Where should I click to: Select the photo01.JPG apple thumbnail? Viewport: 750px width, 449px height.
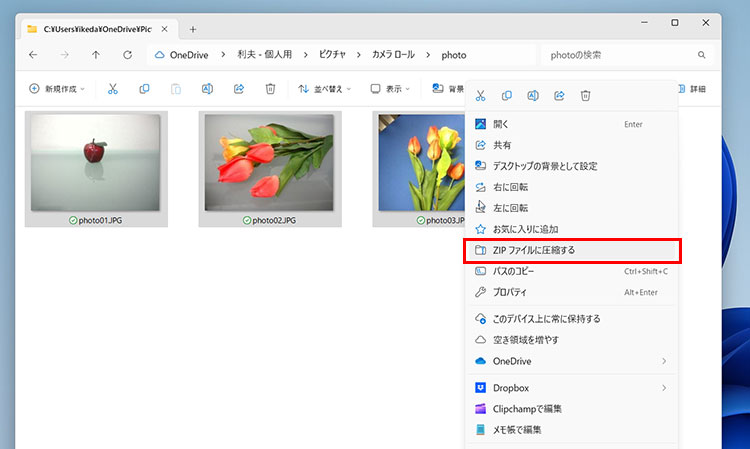tap(96, 162)
